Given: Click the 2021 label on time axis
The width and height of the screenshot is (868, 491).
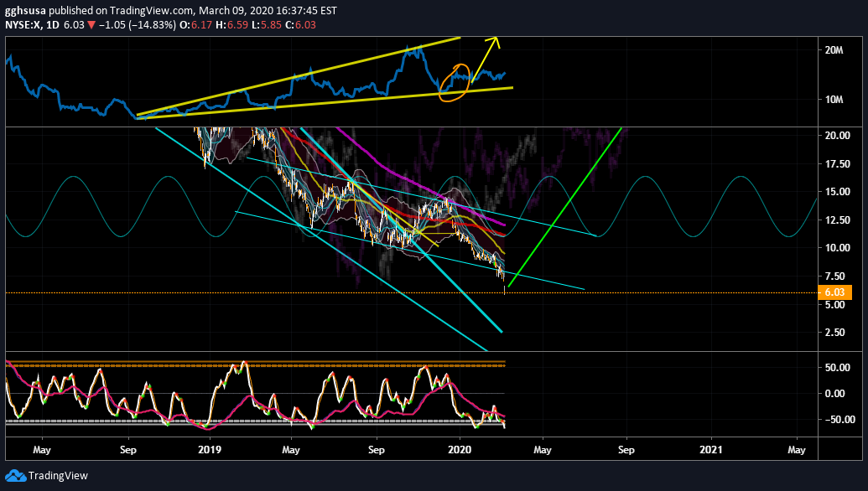Looking at the screenshot, I should point(711,450).
